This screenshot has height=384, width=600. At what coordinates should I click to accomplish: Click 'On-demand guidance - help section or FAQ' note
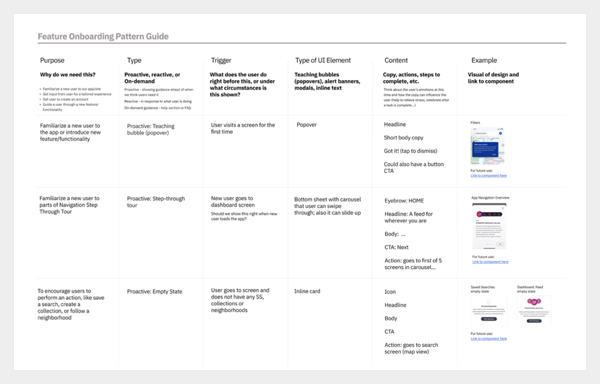point(157,108)
